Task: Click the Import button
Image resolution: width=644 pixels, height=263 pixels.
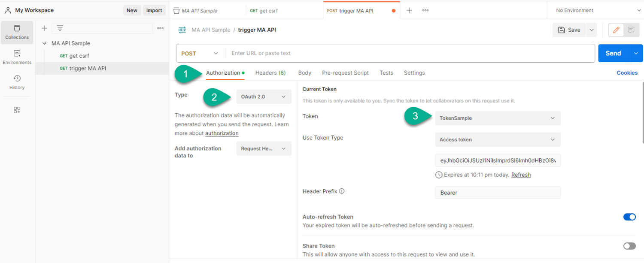Action: point(154,10)
